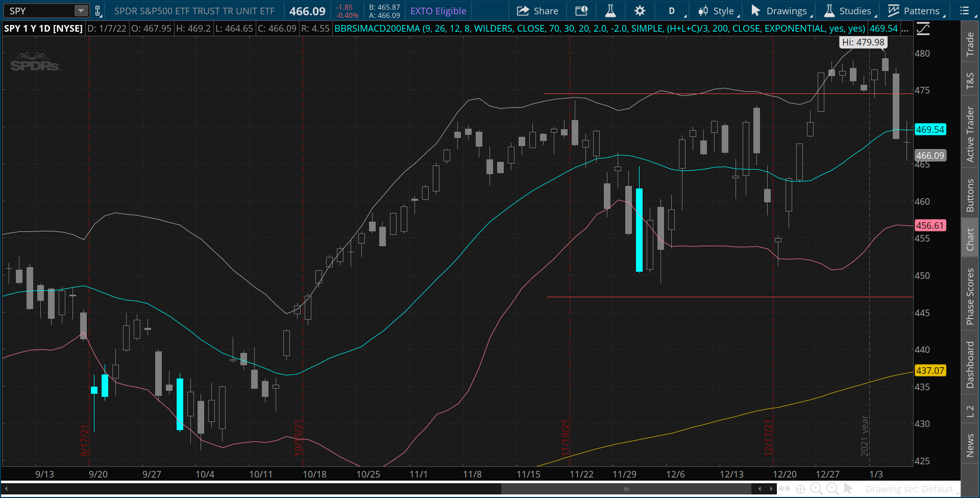Open the flask Edit Studies icon
Viewport: 980px width, 498px height.
pos(610,11)
